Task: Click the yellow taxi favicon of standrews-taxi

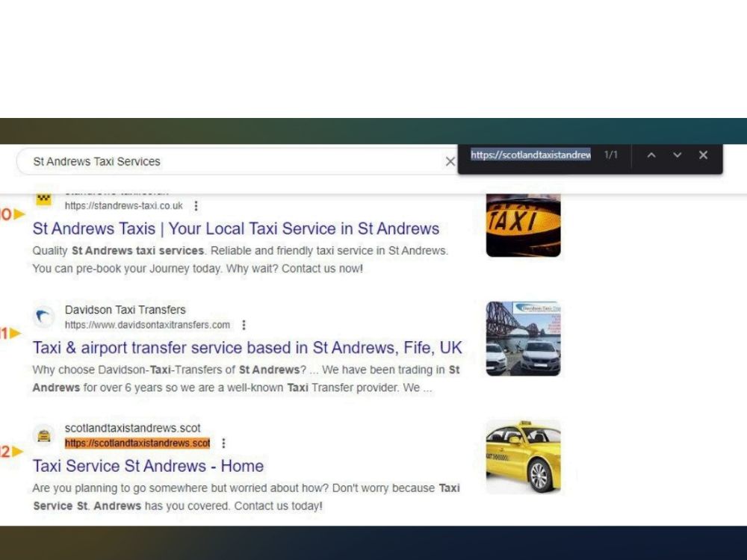Action: tap(44, 199)
